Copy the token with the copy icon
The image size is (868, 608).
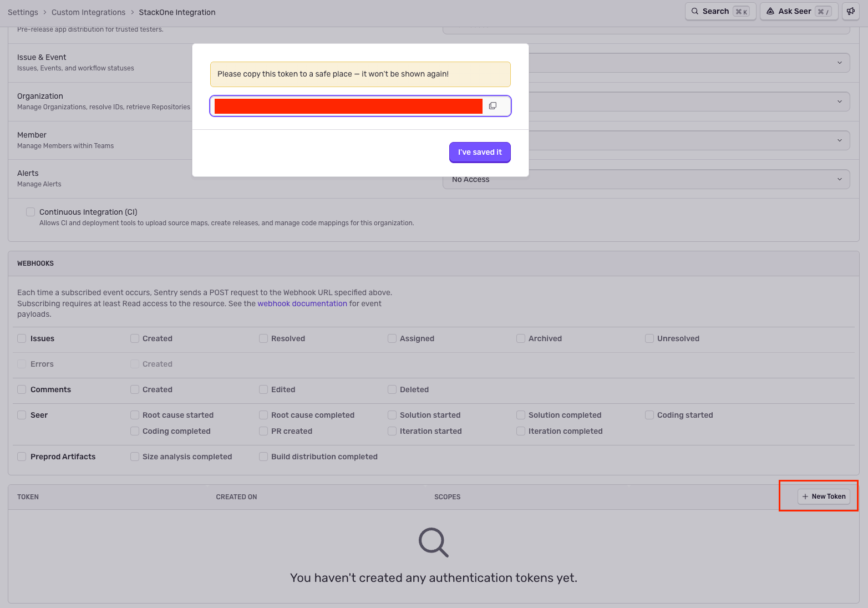[x=493, y=106]
